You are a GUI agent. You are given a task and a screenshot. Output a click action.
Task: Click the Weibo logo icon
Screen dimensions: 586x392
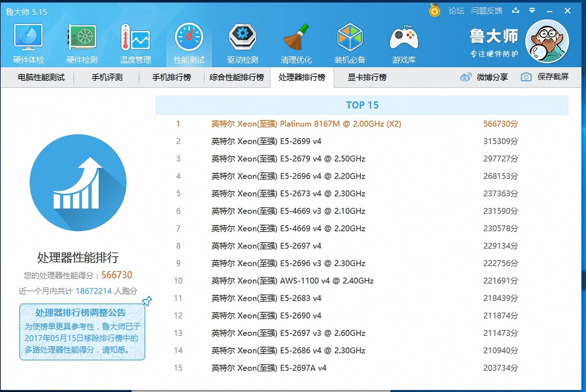(x=466, y=77)
